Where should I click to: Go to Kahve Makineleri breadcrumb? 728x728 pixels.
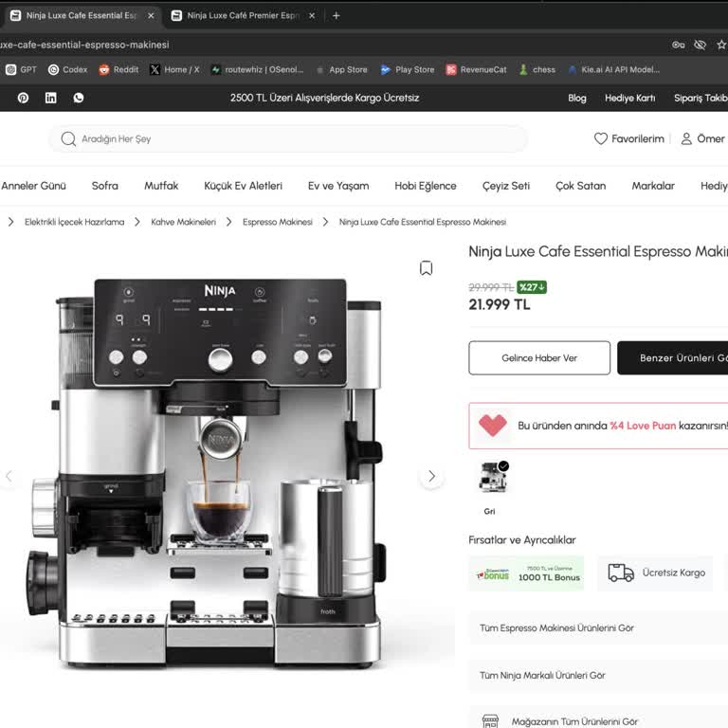coord(183,222)
